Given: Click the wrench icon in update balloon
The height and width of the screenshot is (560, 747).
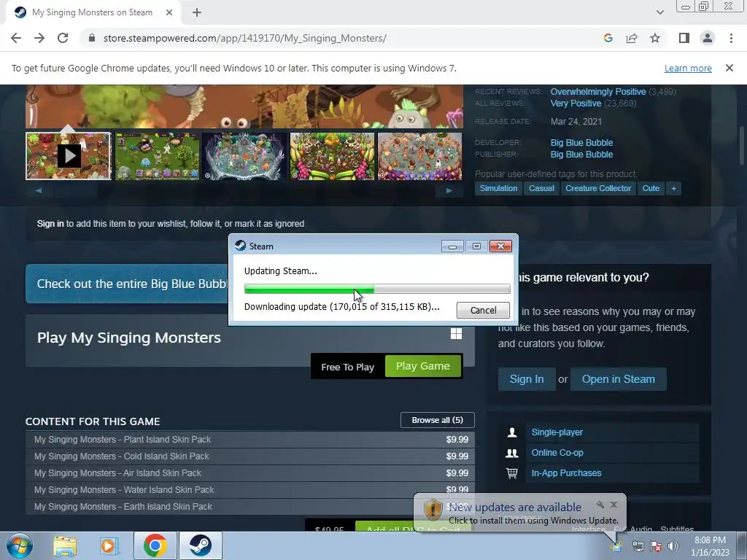Looking at the screenshot, I should click(x=600, y=505).
